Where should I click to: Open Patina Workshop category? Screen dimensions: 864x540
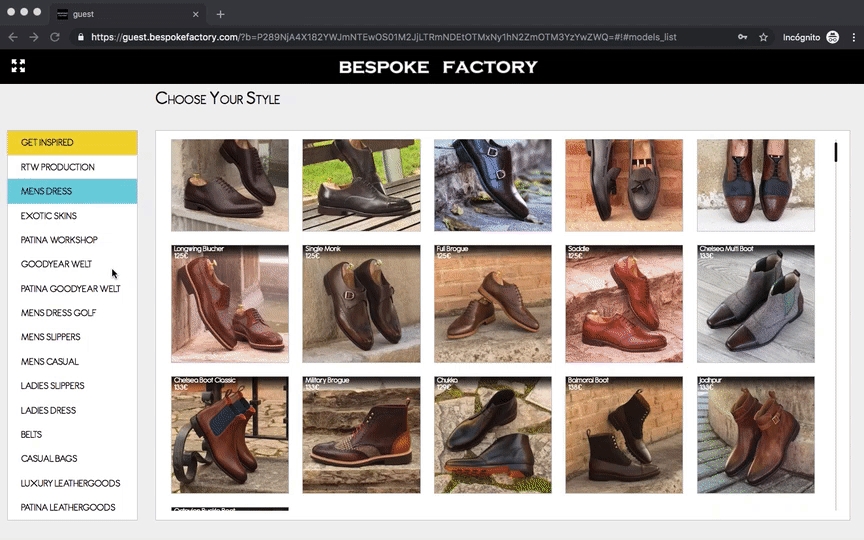click(x=72, y=240)
